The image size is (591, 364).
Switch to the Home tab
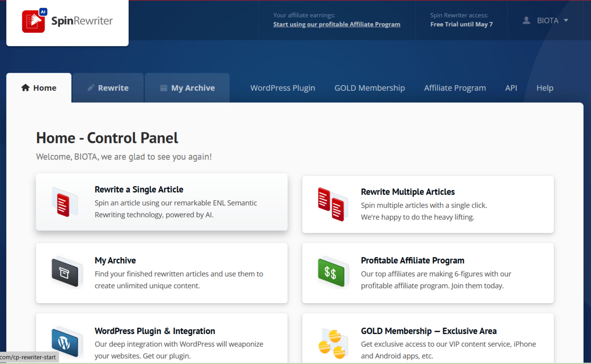tap(39, 88)
